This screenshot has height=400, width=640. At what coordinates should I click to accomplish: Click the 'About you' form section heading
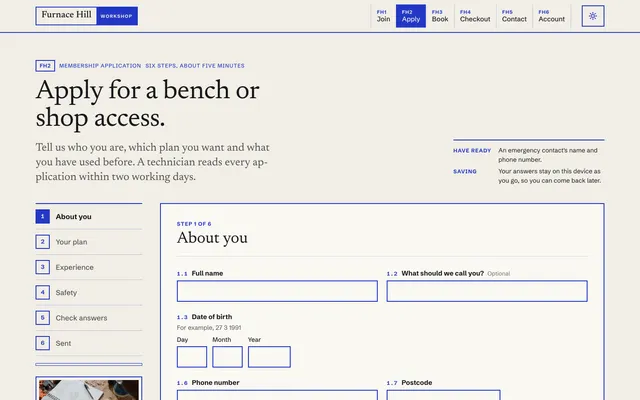point(212,238)
